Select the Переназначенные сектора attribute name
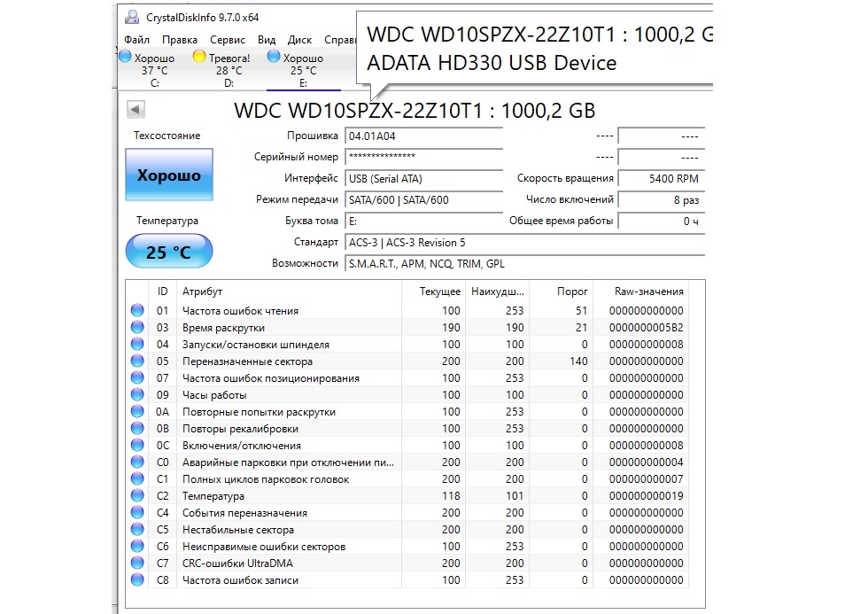868x614 pixels. [x=247, y=361]
